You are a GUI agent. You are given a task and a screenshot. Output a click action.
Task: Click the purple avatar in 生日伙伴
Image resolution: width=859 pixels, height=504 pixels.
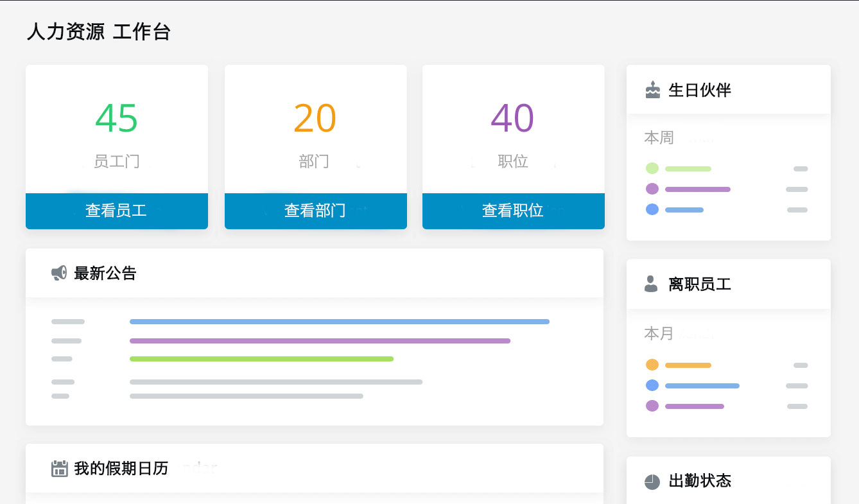652,189
